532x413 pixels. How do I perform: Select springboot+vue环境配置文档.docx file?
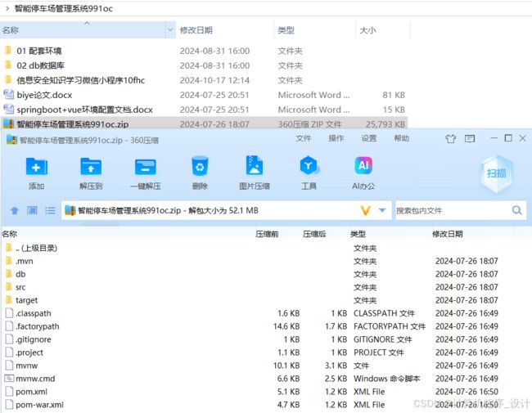click(x=84, y=110)
